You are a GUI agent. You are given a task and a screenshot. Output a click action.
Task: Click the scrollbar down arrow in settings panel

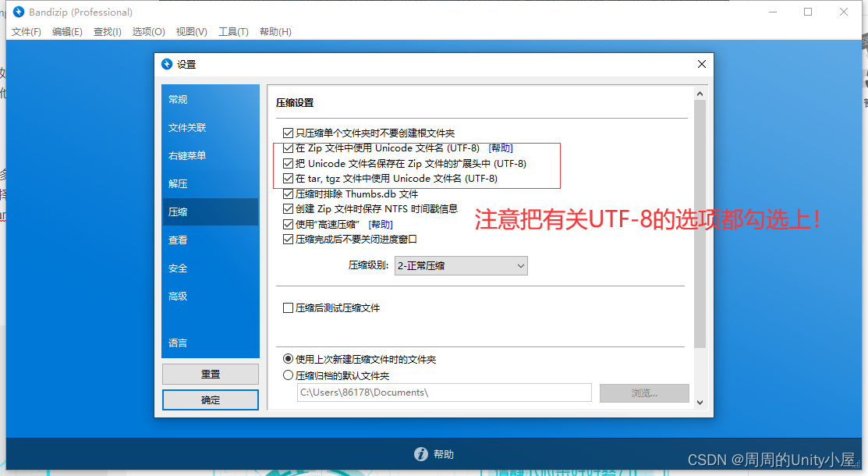pyautogui.click(x=700, y=403)
